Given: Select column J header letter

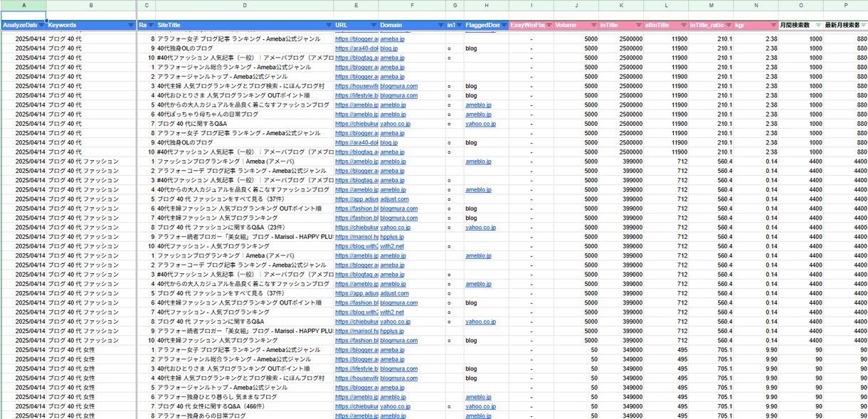Looking at the screenshot, I should pos(576,5).
